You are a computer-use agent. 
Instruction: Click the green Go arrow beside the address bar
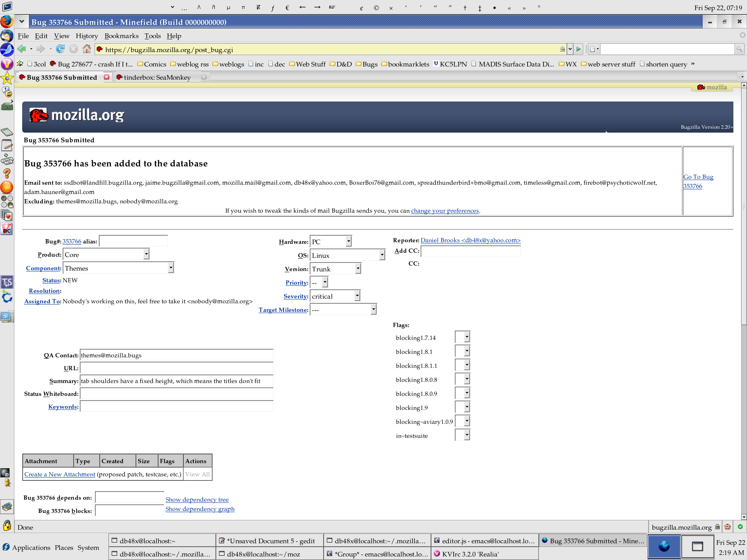point(579,49)
